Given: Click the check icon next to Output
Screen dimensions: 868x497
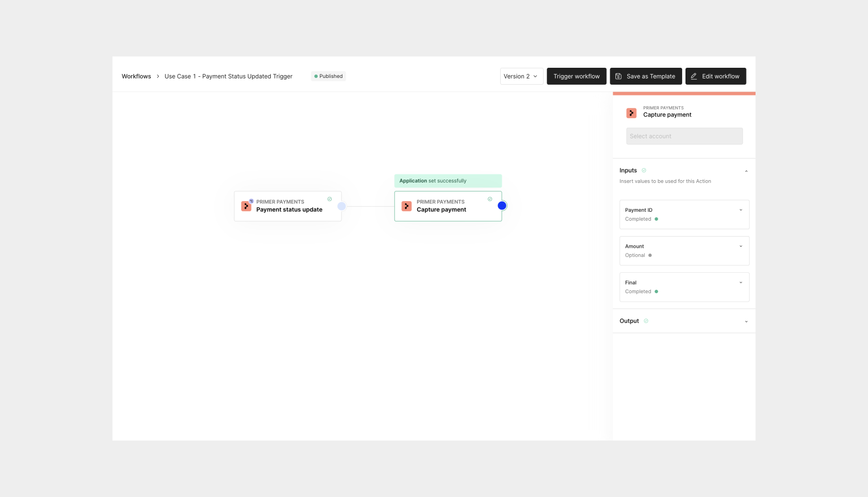Looking at the screenshot, I should coord(646,321).
